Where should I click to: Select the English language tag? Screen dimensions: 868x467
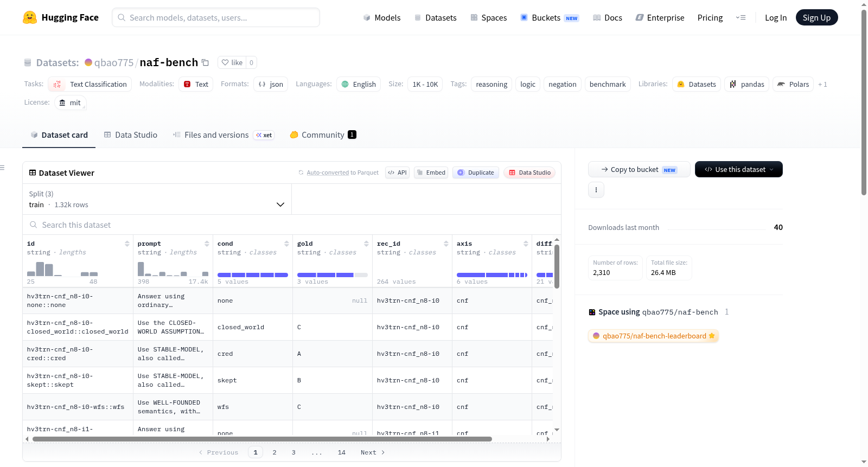359,84
